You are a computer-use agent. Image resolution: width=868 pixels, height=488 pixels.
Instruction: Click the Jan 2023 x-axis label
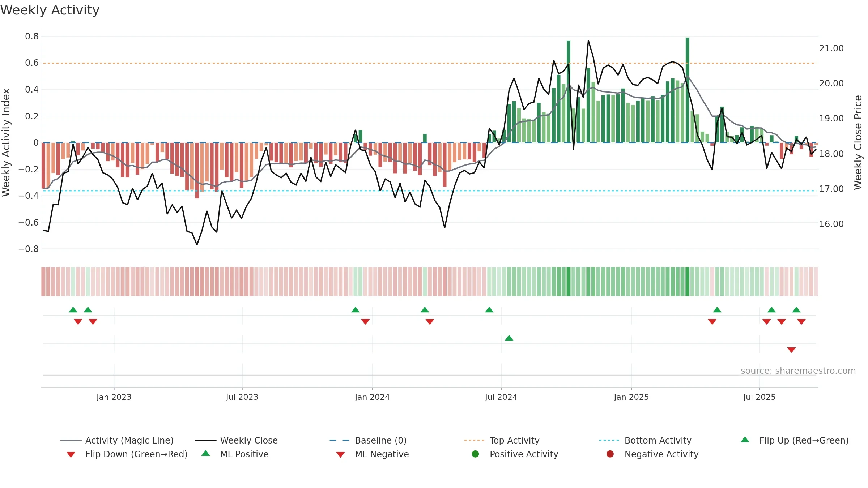click(x=114, y=397)
